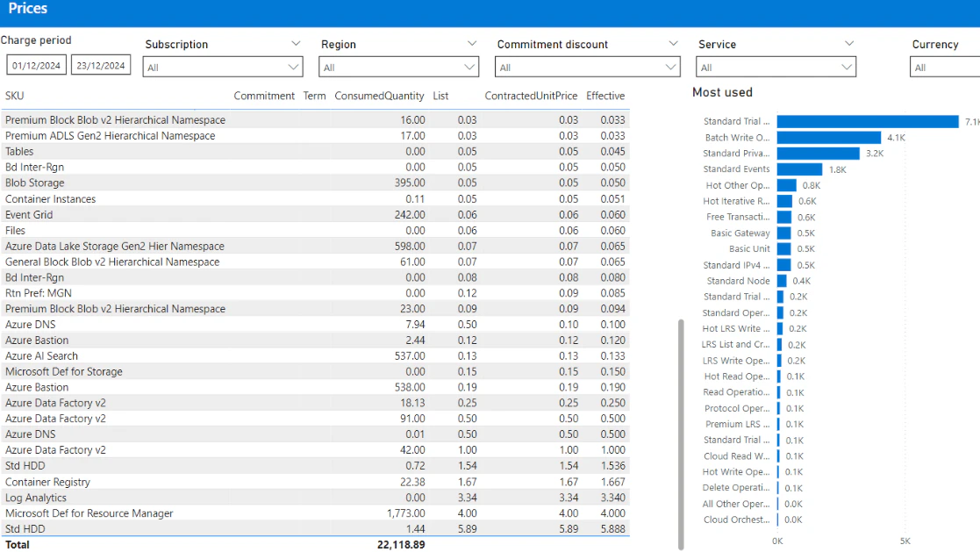
Task: Select the 7.1K Standard Trial bar
Action: 868,121
